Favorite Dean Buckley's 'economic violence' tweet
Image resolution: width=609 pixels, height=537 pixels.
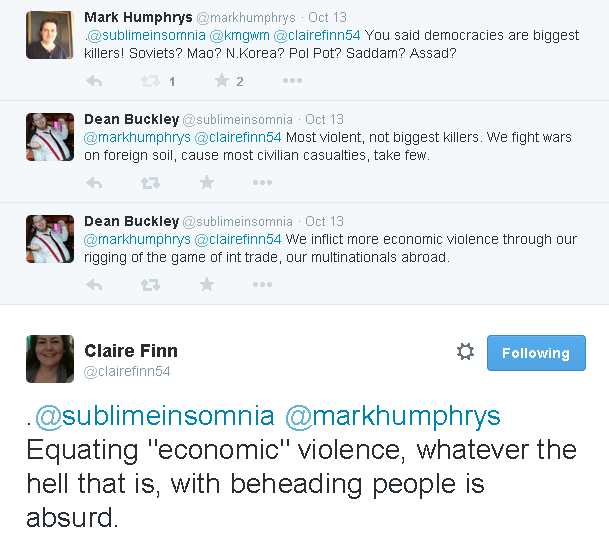tap(207, 285)
